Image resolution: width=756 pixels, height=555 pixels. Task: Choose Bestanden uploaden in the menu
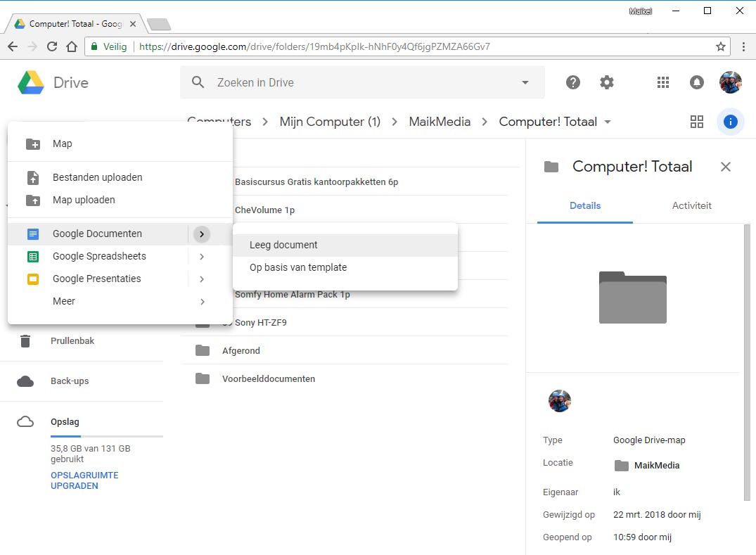[97, 177]
